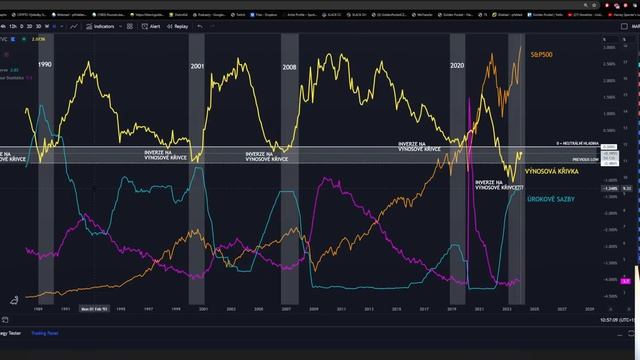Screen dimensions: 640x360
Task: Open the Podcasty - Google bookmark
Action: tap(209, 14)
